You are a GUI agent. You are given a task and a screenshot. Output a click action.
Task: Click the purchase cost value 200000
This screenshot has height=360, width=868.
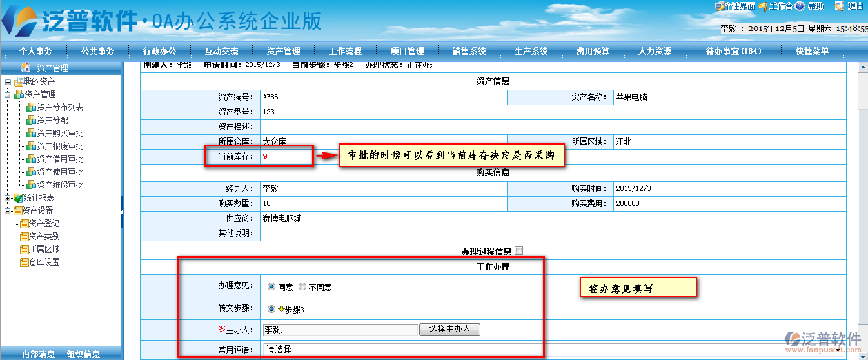[x=627, y=203]
